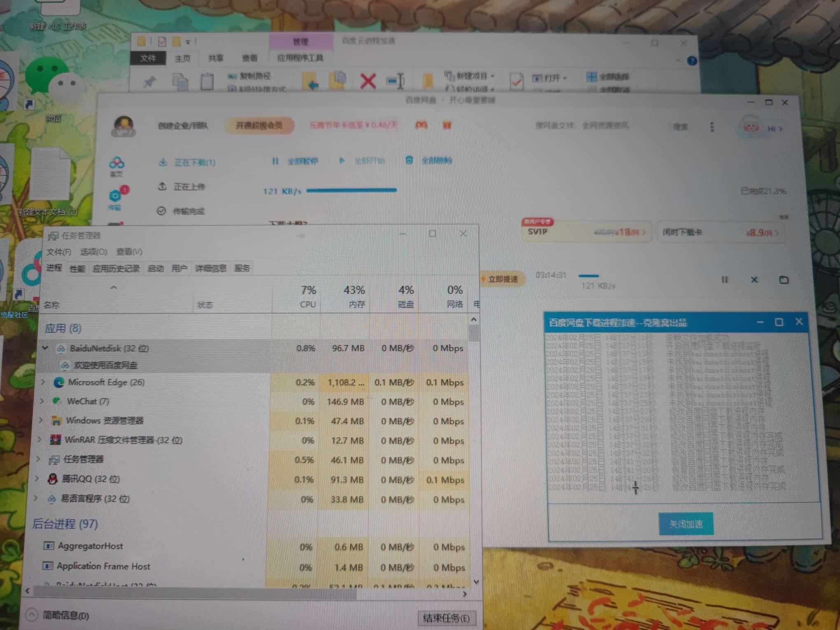Expand the Windows 资源管理器 process group
Viewport: 840px width, 630px height.
click(41, 420)
